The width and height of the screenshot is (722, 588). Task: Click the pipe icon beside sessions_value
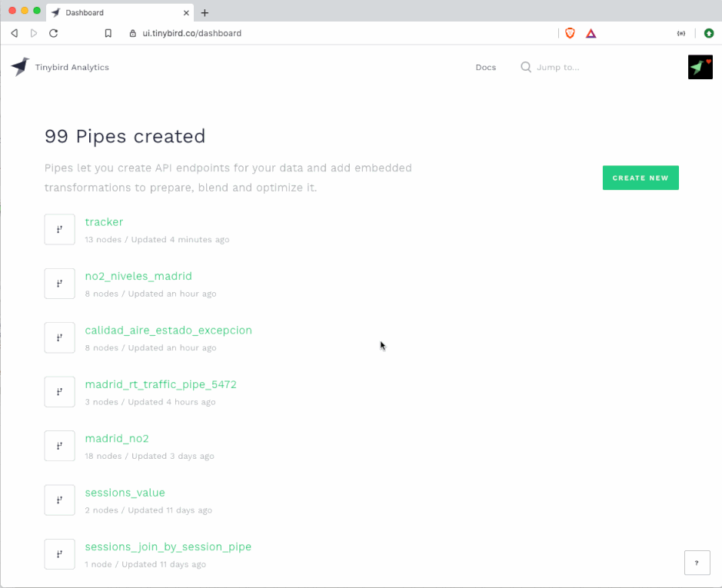(59, 500)
